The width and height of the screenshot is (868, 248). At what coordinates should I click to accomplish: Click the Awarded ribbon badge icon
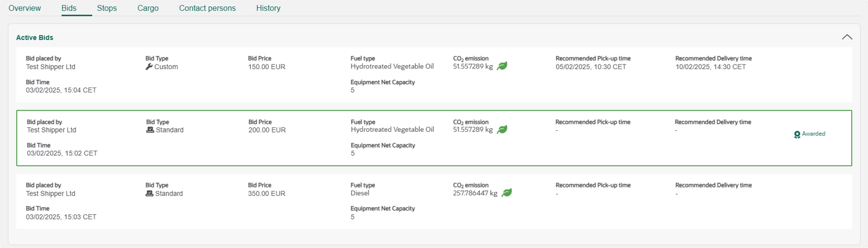point(797,135)
